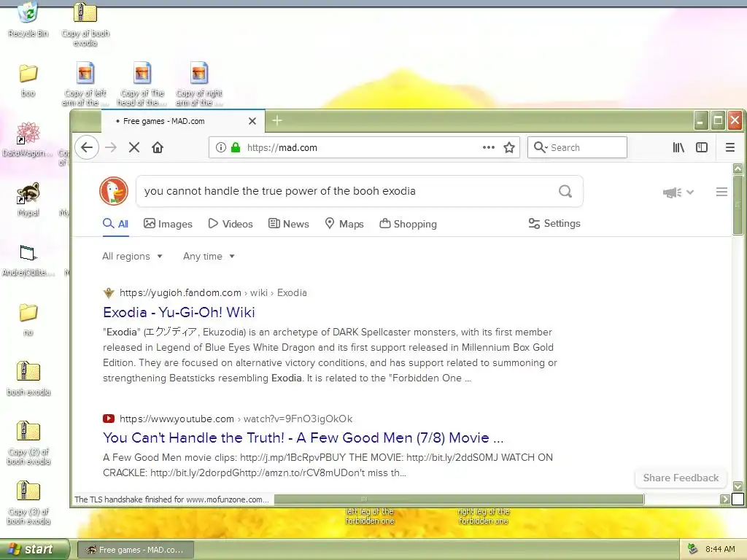Click the 8:44 AM taskbar clock
This screenshot has width=747, height=560.
(720, 549)
